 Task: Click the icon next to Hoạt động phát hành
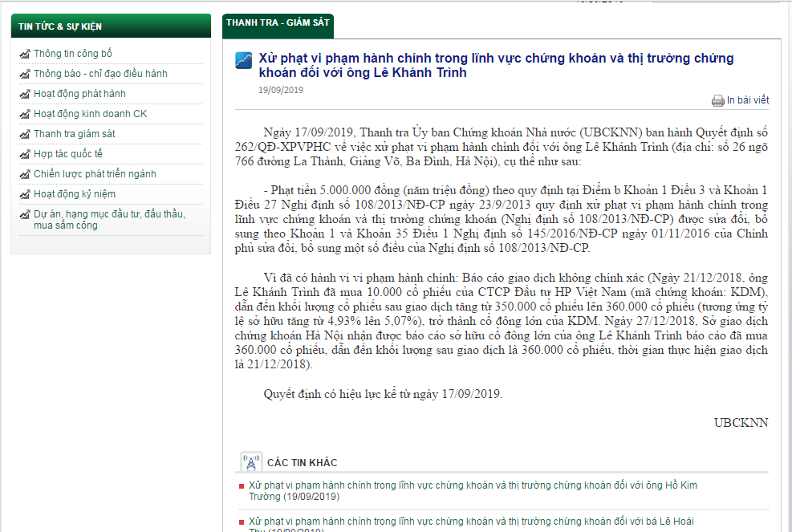[25, 94]
